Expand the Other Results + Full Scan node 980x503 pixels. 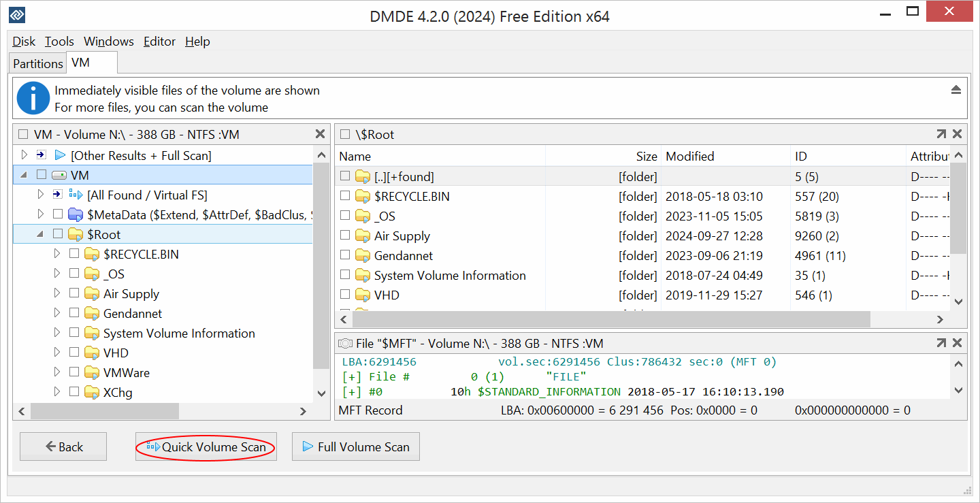point(24,155)
